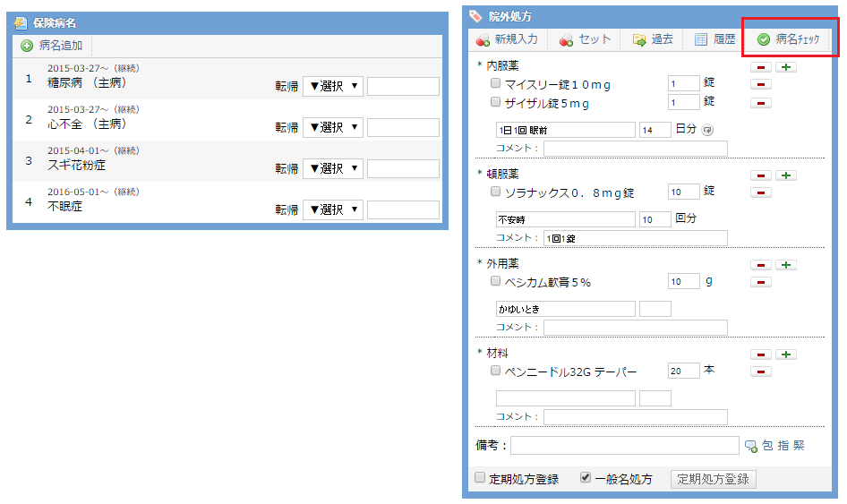Image resolution: width=847 pixels, height=504 pixels.
Task: Run 病名チェック from the toolbar
Action: [788, 39]
